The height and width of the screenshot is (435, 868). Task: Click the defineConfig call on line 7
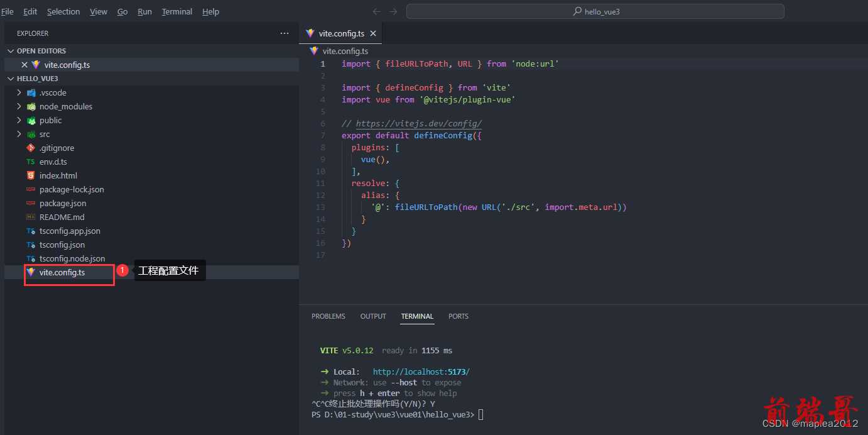point(443,136)
